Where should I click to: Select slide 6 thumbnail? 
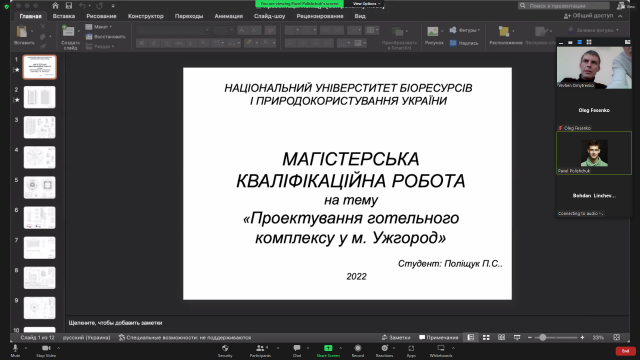40,218
